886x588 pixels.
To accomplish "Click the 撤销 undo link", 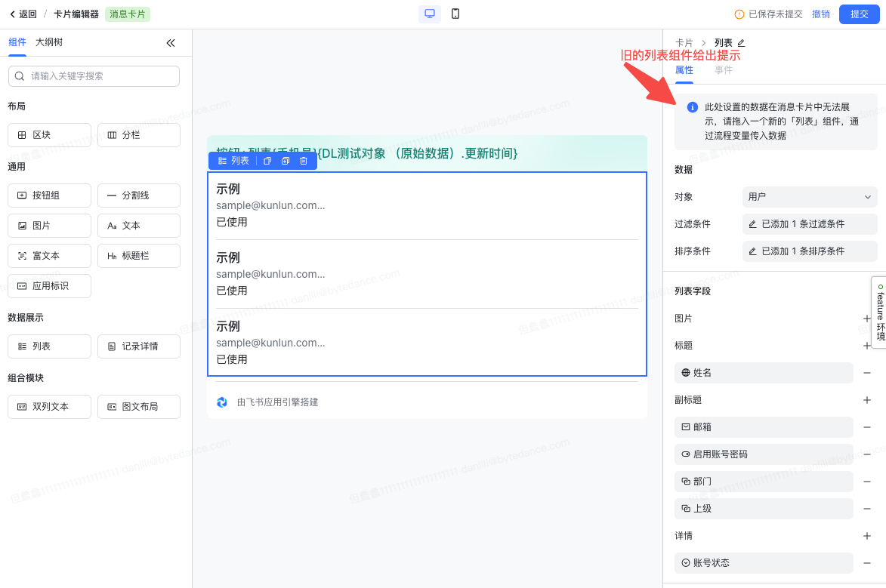I will click(820, 14).
